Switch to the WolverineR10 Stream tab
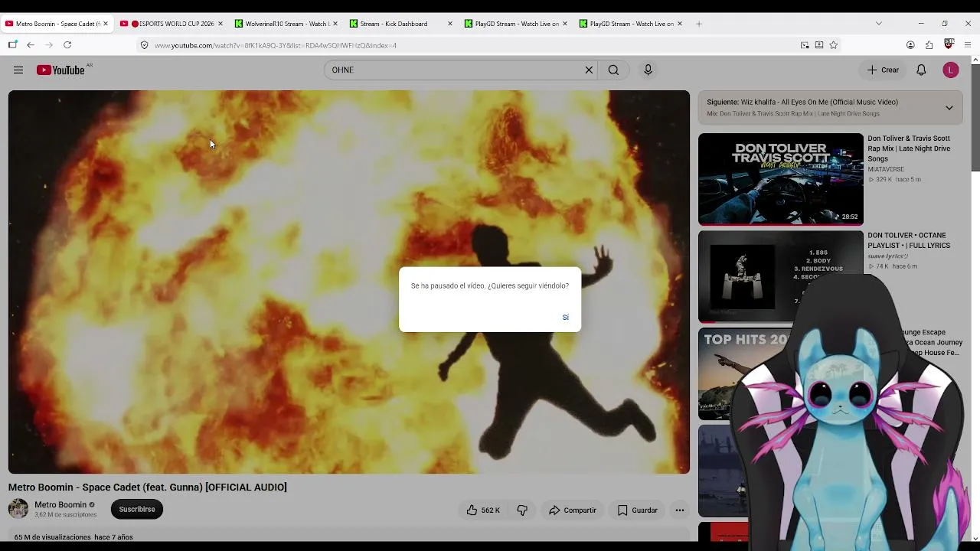Image resolution: width=980 pixels, height=551 pixels. point(286,24)
